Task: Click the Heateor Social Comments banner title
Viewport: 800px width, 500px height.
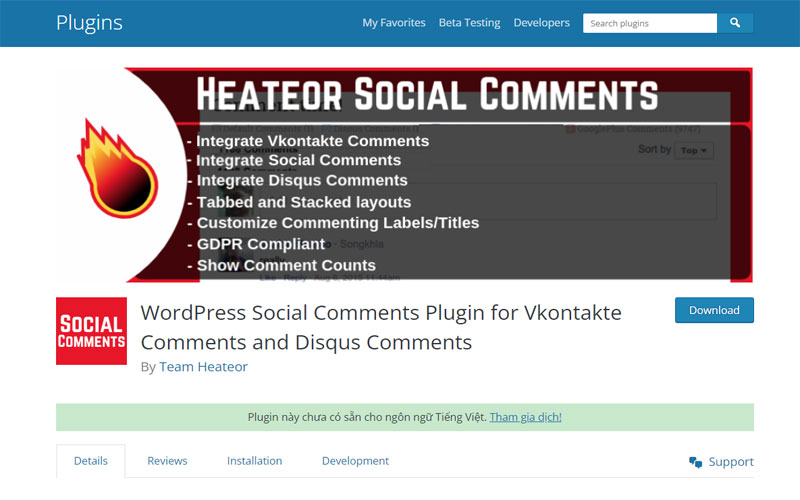Action: point(427,94)
